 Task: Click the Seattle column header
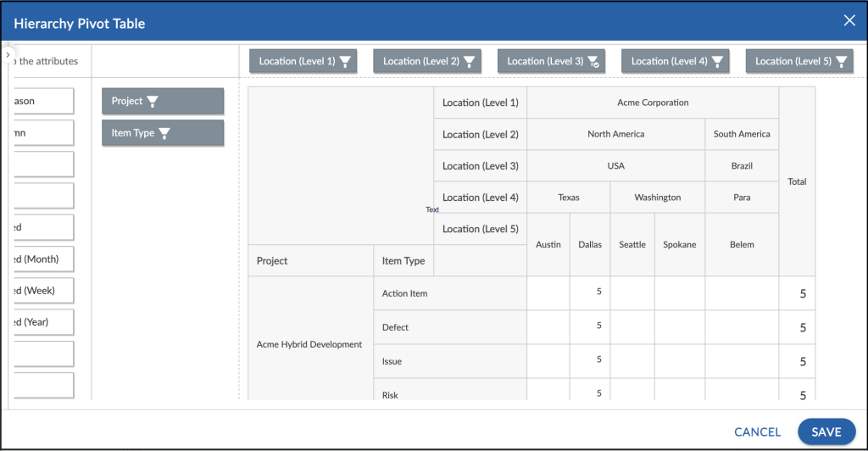[x=632, y=245]
